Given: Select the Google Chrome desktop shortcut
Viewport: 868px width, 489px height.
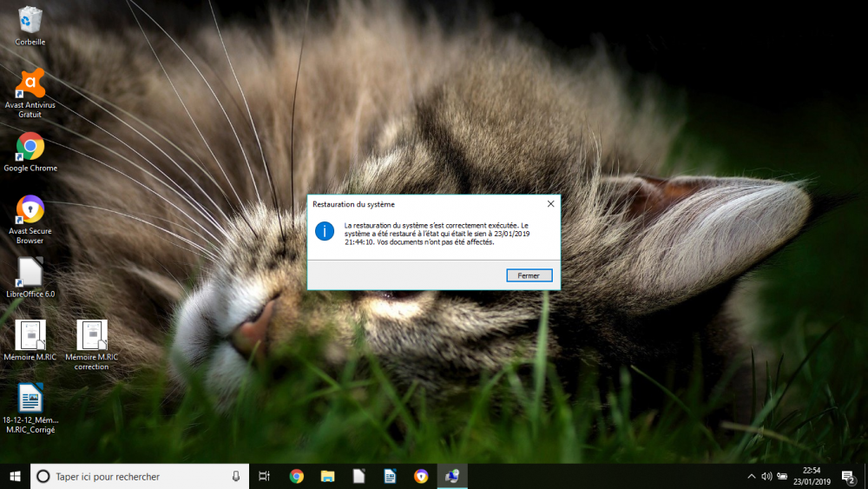Looking at the screenshot, I should (30, 152).
